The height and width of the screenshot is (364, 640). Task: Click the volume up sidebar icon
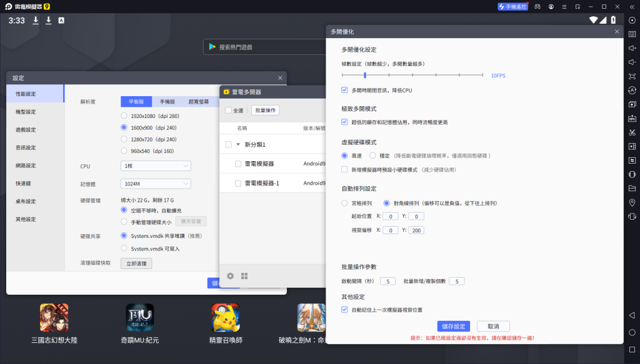(632, 48)
